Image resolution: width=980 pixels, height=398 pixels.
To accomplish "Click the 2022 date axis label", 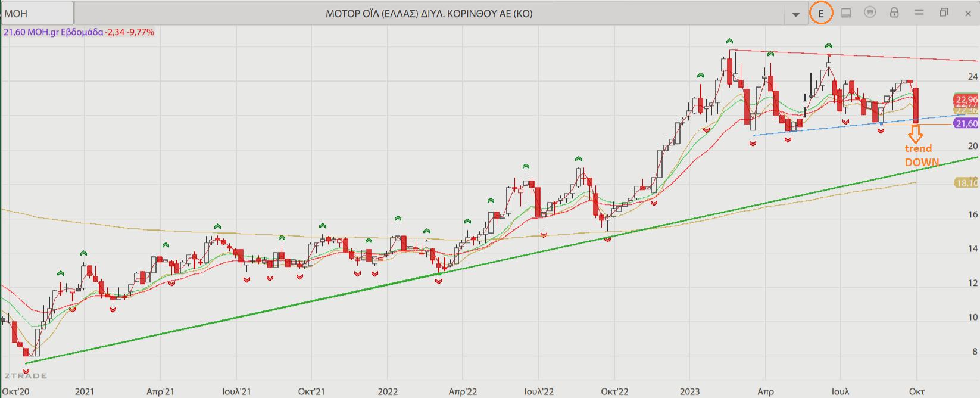I will [388, 391].
